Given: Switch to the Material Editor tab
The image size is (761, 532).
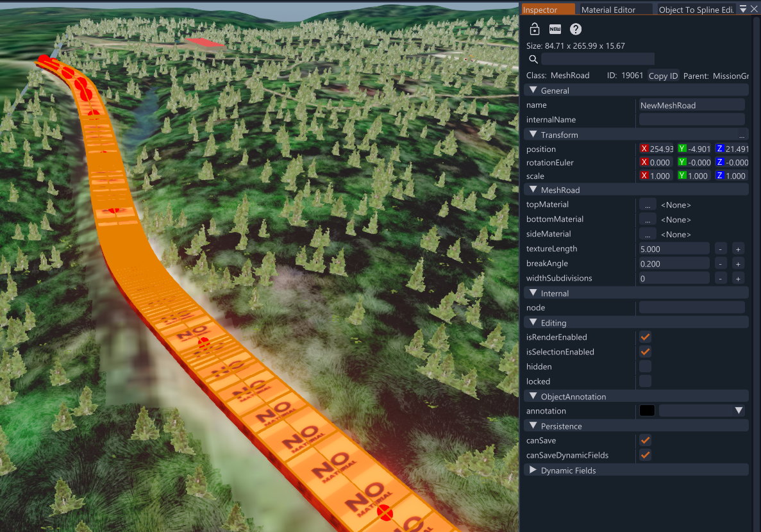Looking at the screenshot, I should (615, 9).
